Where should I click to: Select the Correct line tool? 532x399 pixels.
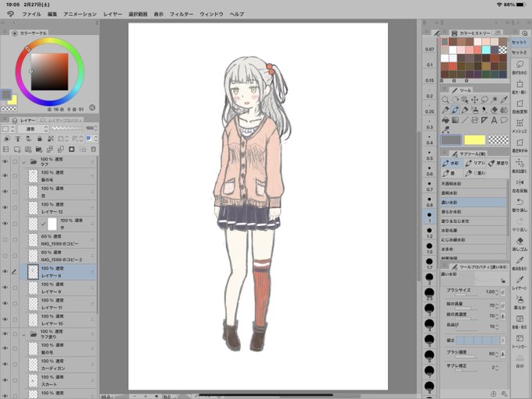pos(445,130)
